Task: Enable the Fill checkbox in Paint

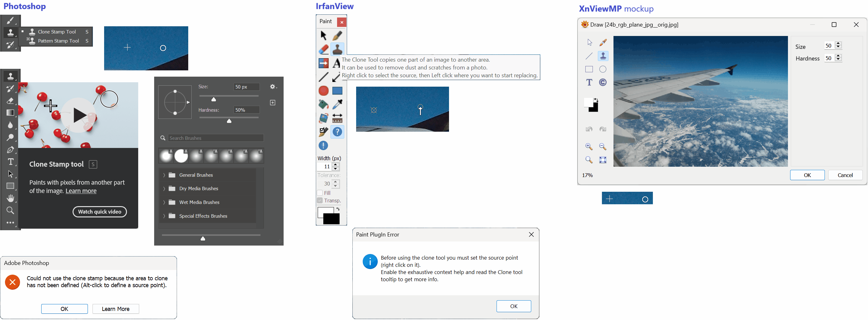Action: point(320,193)
